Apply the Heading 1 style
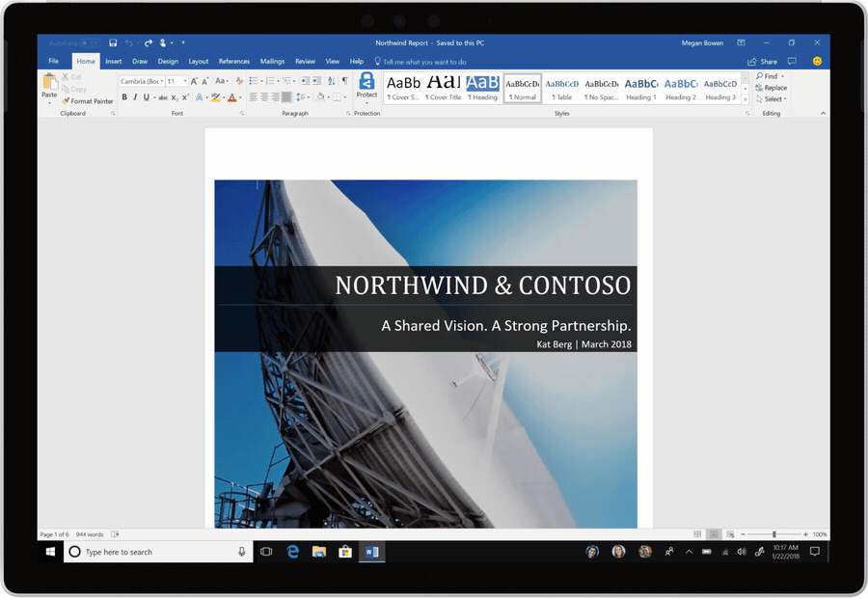This screenshot has height=599, width=868. point(641,89)
